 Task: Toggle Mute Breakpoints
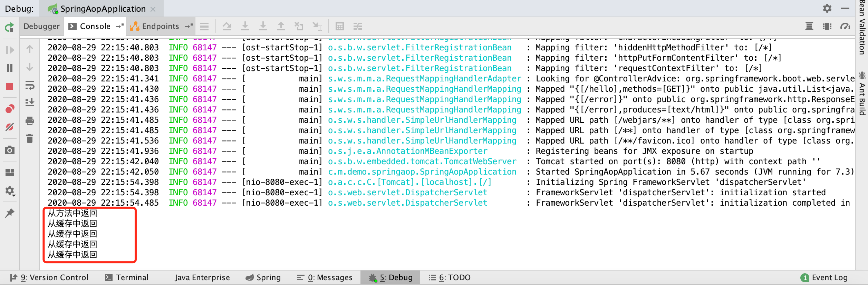[x=10, y=127]
